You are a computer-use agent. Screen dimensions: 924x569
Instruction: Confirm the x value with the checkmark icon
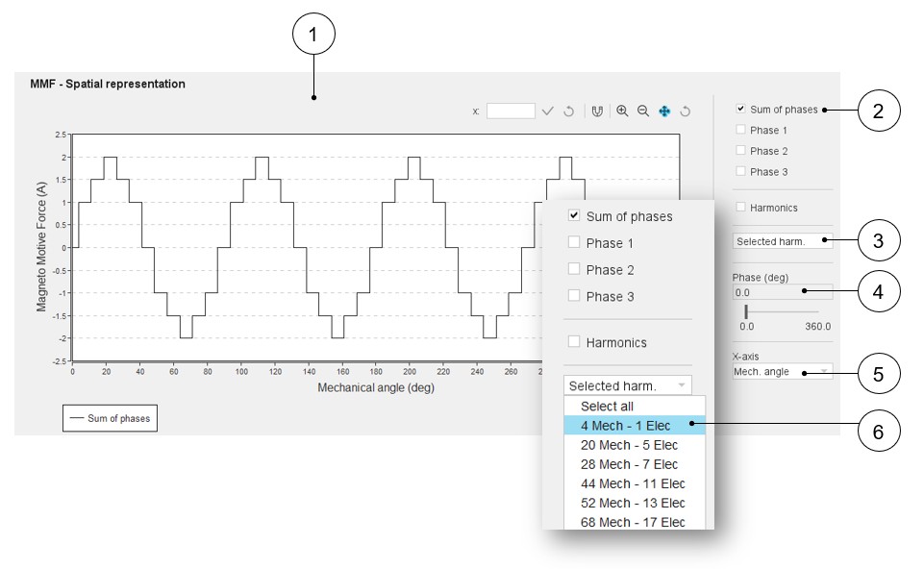548,111
